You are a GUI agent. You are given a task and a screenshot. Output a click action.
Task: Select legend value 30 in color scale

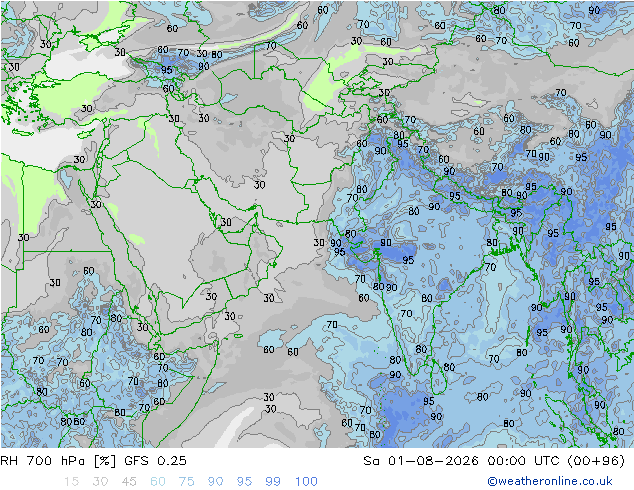pyautogui.click(x=100, y=481)
